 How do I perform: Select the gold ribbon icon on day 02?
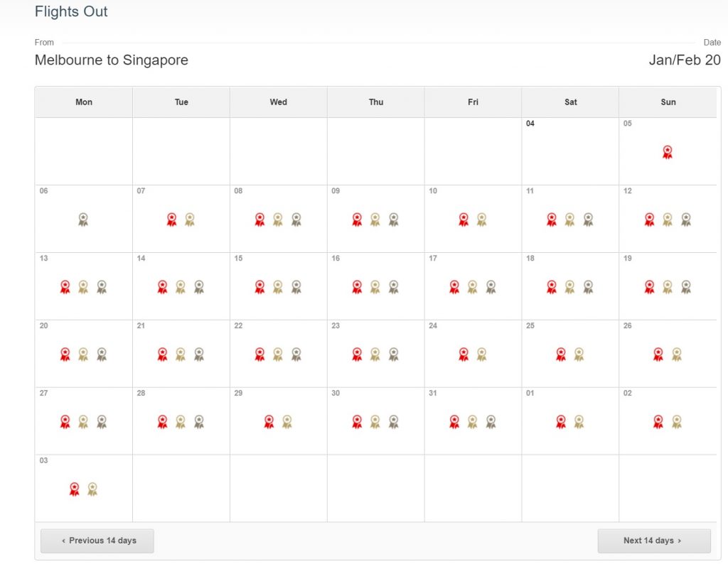pos(677,422)
